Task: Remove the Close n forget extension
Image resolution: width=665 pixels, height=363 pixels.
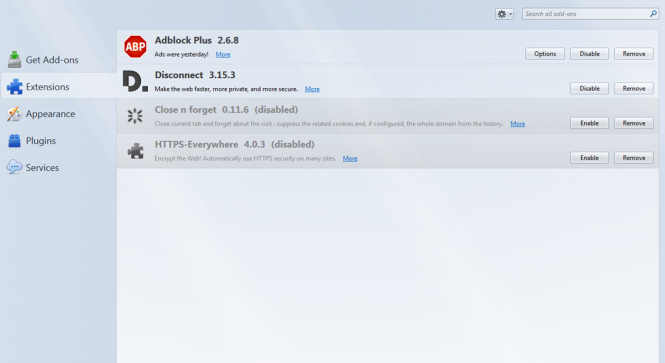Action: [x=634, y=123]
